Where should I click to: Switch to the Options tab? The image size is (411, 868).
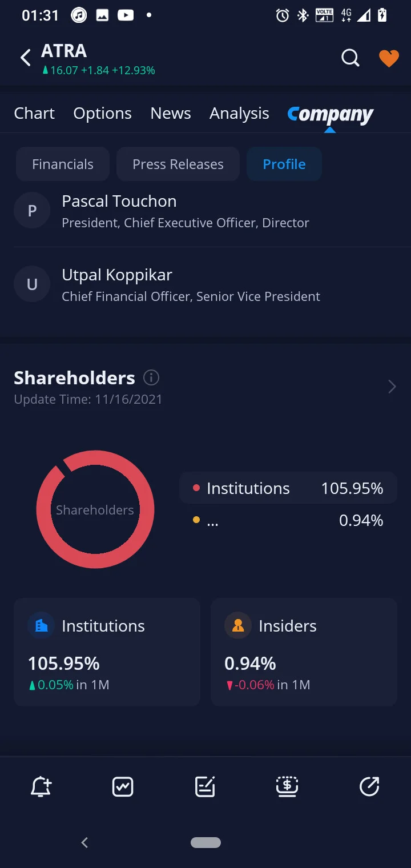(x=102, y=113)
